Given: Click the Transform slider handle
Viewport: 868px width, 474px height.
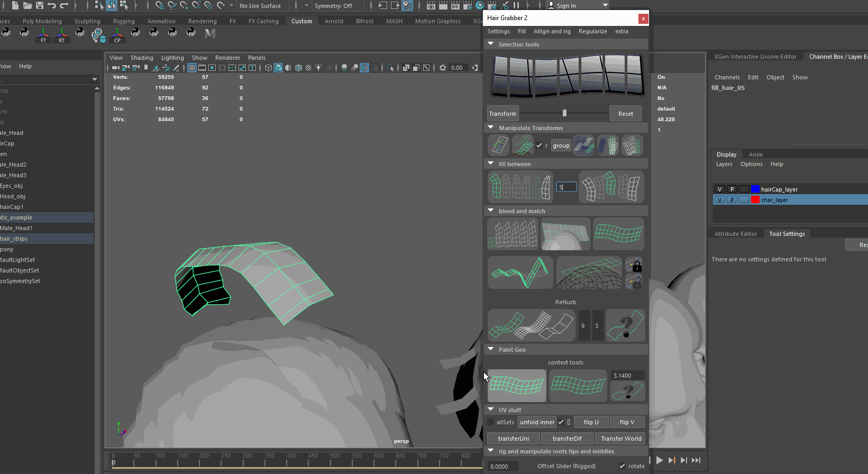Looking at the screenshot, I should point(564,113).
